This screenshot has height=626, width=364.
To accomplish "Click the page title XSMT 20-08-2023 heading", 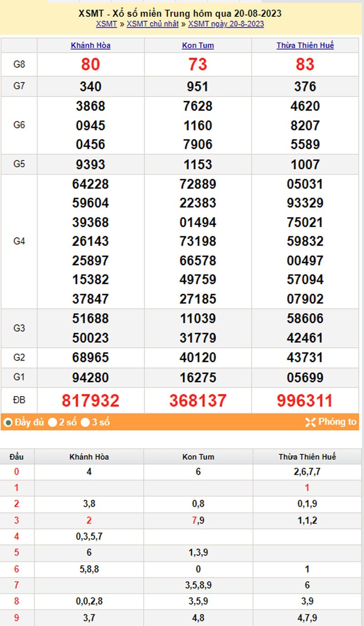I will [180, 14].
